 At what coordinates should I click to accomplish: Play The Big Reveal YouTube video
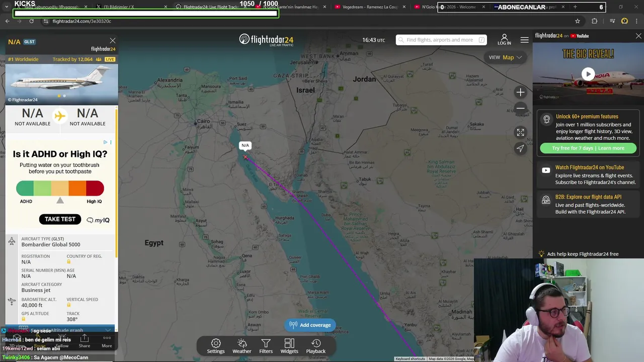[x=588, y=74]
